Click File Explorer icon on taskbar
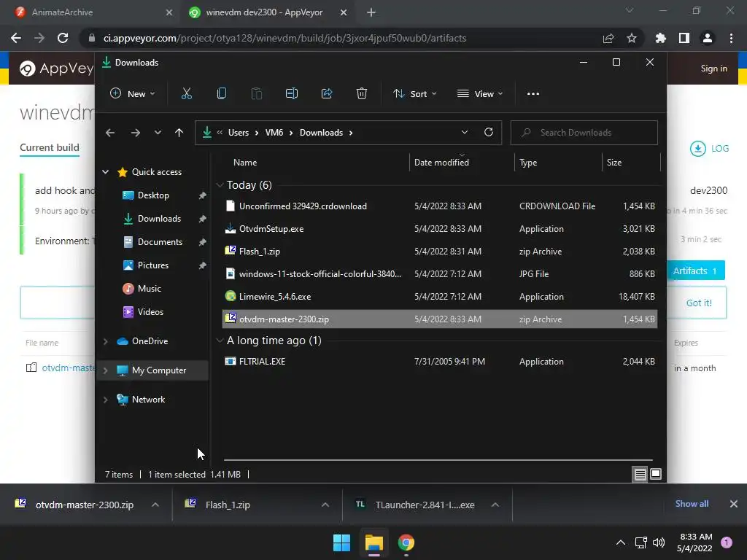This screenshot has width=747, height=560. point(374,542)
